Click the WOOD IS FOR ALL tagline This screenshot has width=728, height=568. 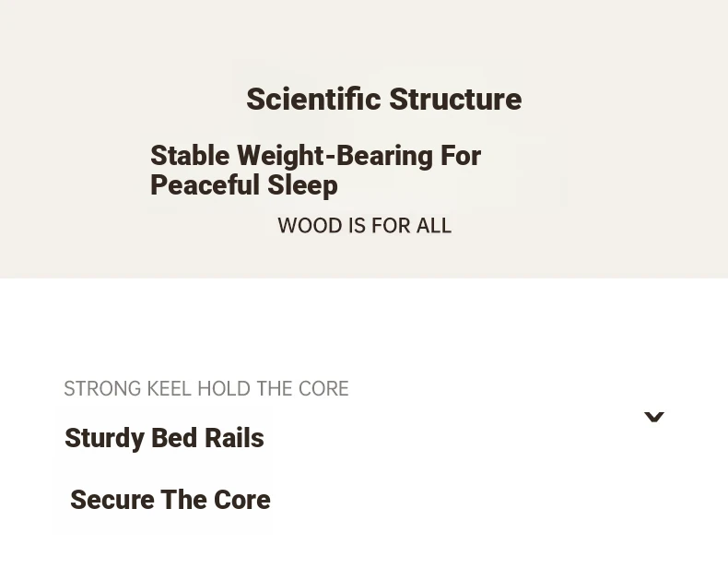365,226
